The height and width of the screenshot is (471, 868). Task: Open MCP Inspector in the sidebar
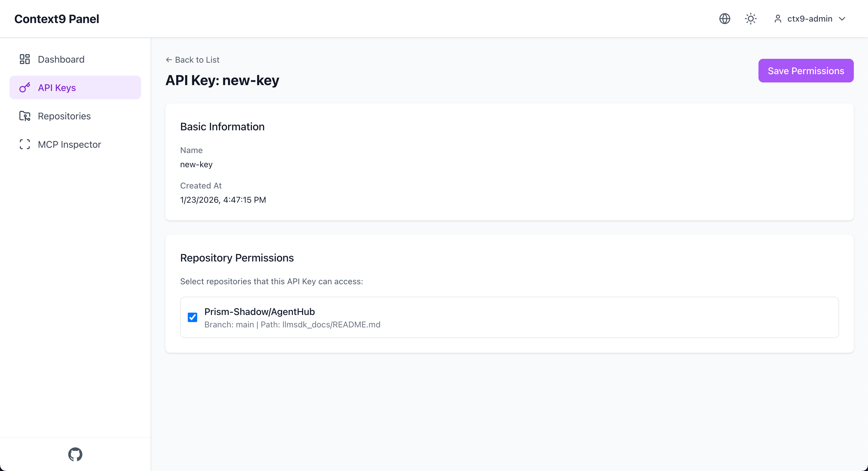(x=75, y=144)
